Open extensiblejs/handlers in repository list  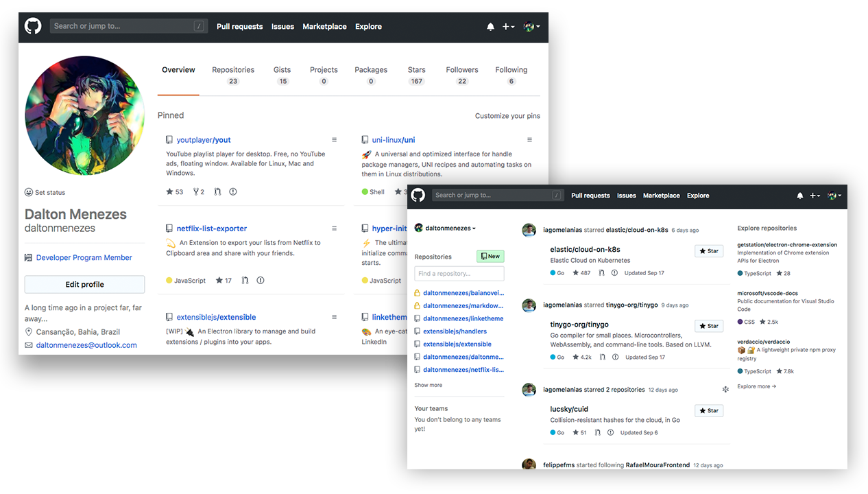click(455, 331)
